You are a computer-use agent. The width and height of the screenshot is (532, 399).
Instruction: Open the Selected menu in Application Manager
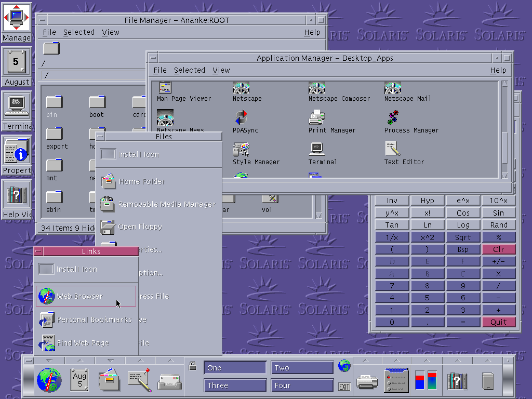pos(190,70)
